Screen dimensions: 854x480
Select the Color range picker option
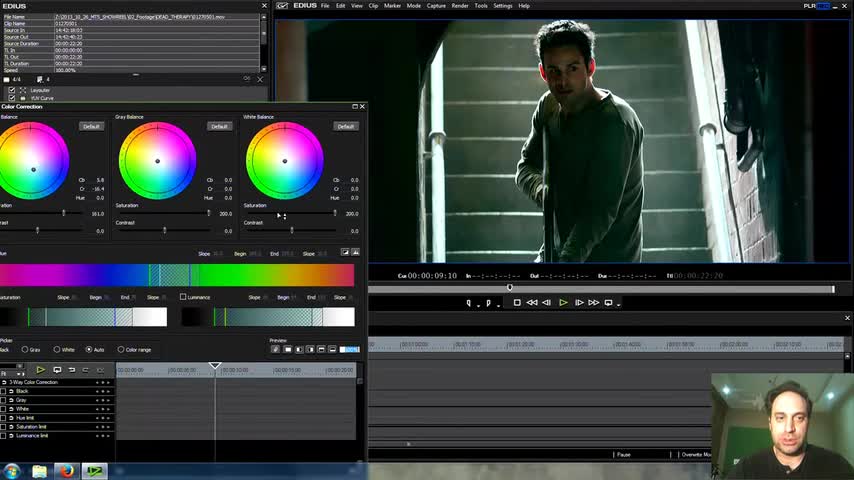coord(121,350)
